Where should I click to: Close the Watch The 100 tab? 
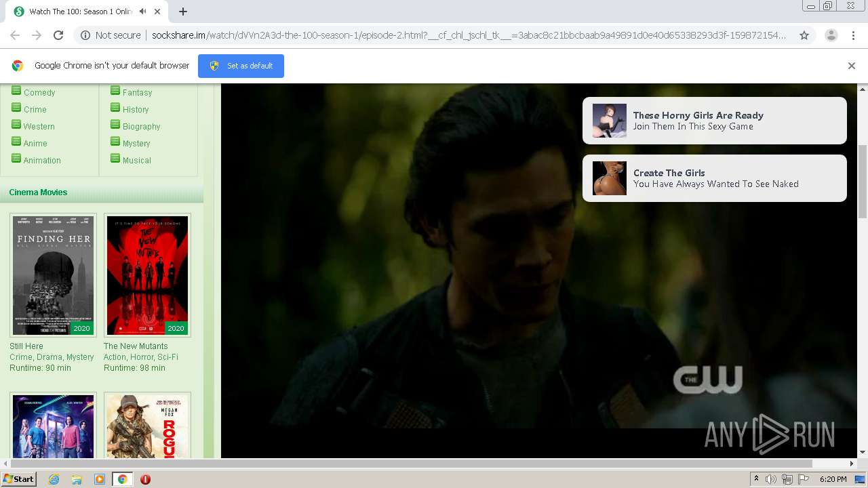(158, 12)
